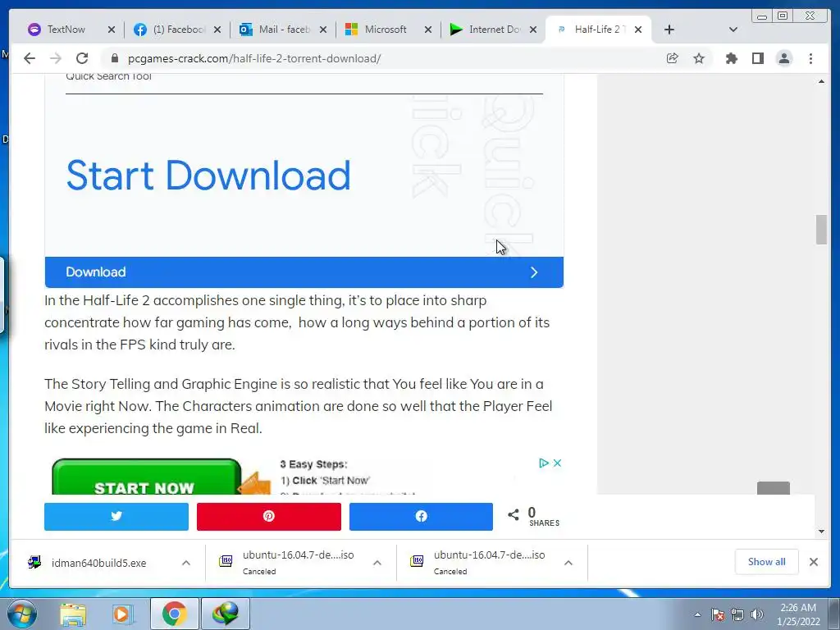Close the Mail tab
This screenshot has height=630, width=840.
[323, 30]
